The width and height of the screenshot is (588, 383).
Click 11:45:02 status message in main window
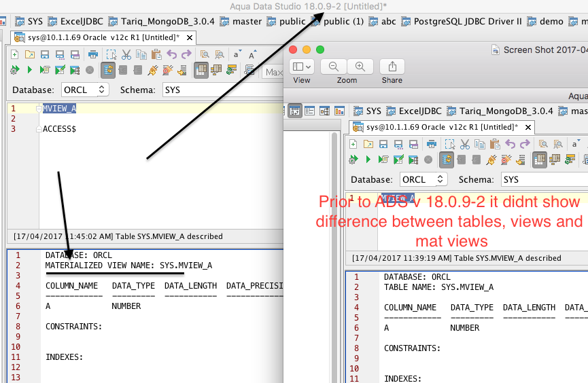click(x=118, y=236)
